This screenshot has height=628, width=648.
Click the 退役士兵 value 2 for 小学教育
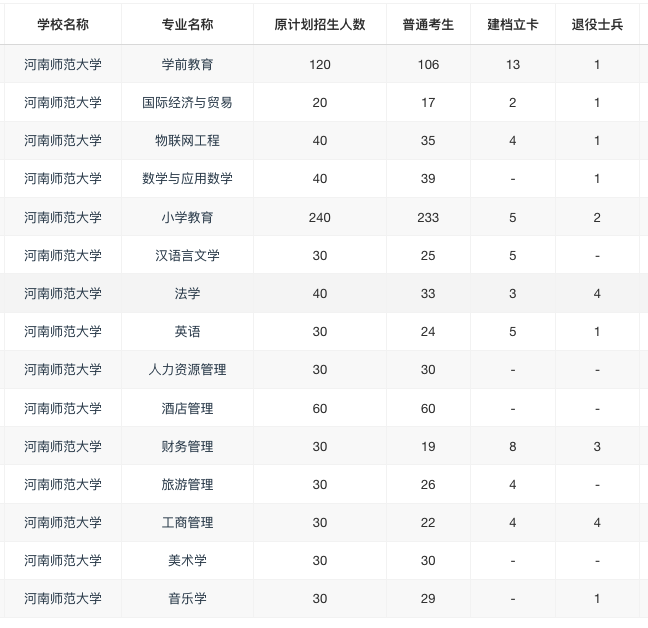click(597, 217)
